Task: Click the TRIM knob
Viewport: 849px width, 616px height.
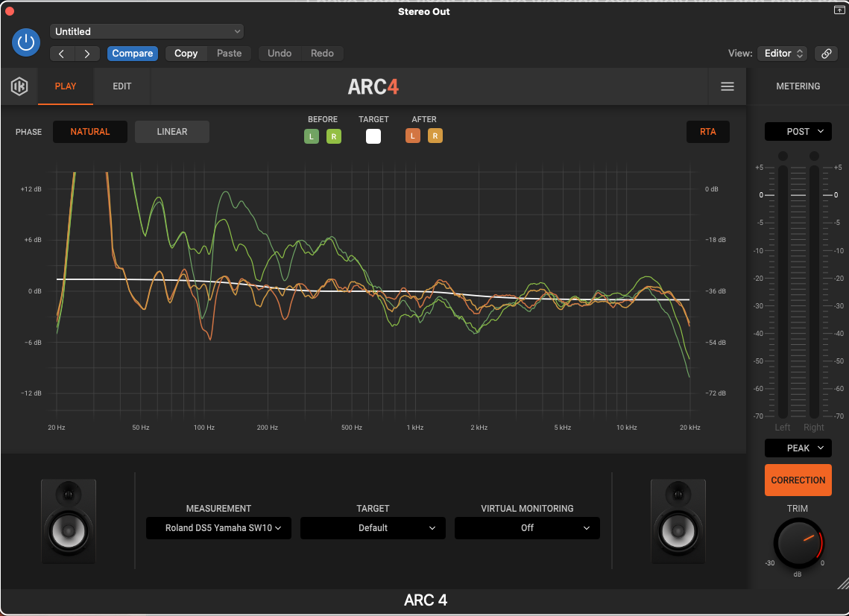Action: click(x=798, y=543)
